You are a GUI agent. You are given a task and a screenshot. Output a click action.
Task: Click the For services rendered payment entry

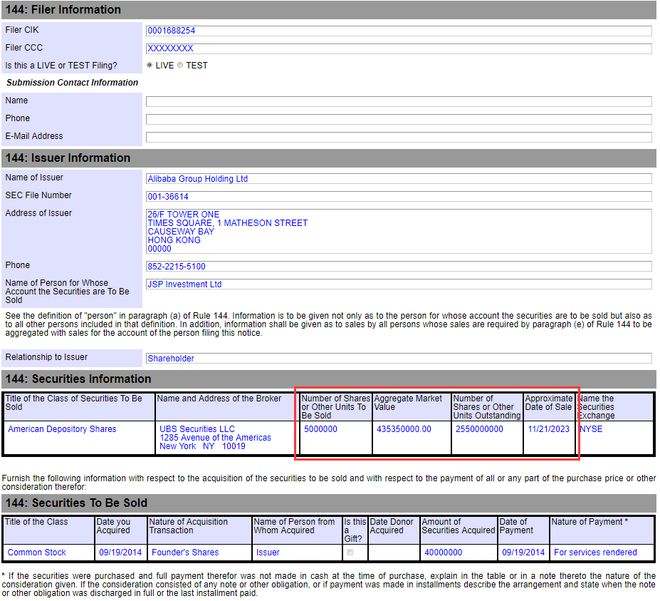pos(595,552)
